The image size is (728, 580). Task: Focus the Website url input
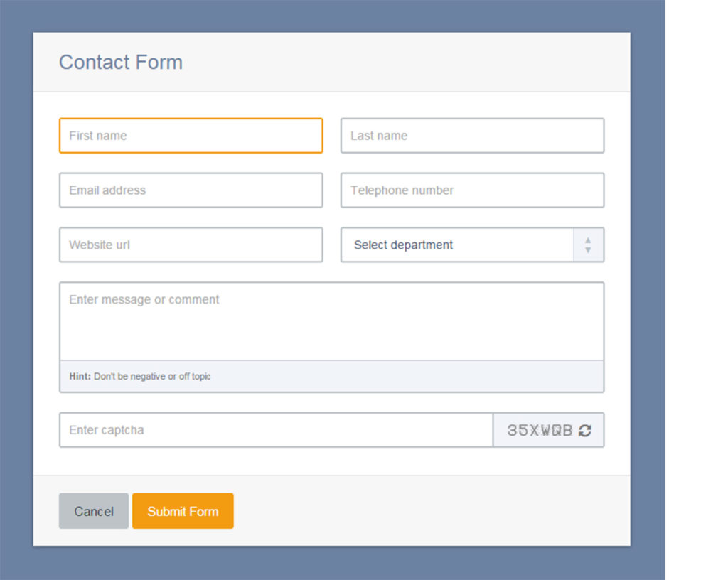click(x=191, y=245)
